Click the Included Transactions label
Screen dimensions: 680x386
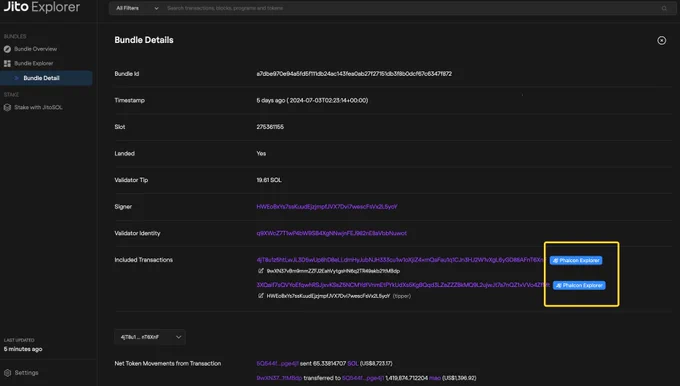144,260
